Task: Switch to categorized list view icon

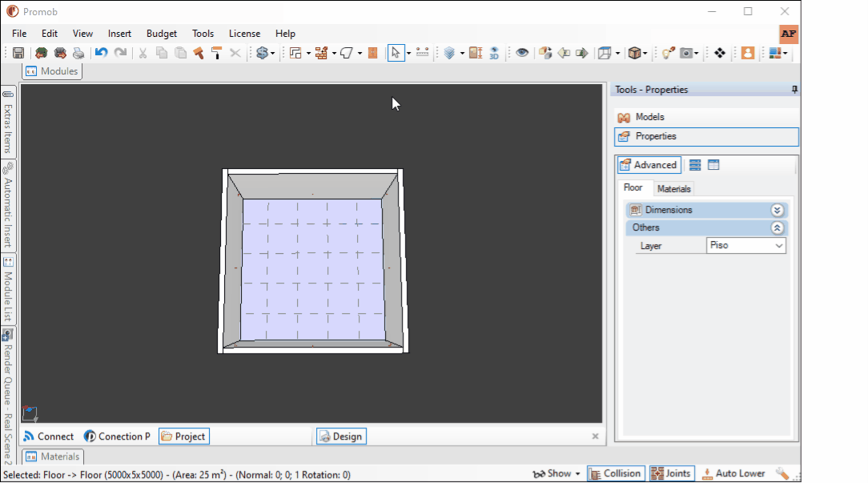Action: pos(695,165)
